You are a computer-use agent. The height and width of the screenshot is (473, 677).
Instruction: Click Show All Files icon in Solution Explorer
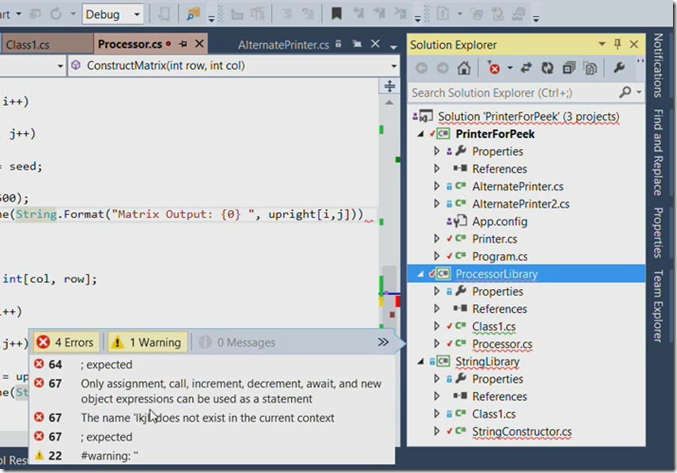click(590, 68)
